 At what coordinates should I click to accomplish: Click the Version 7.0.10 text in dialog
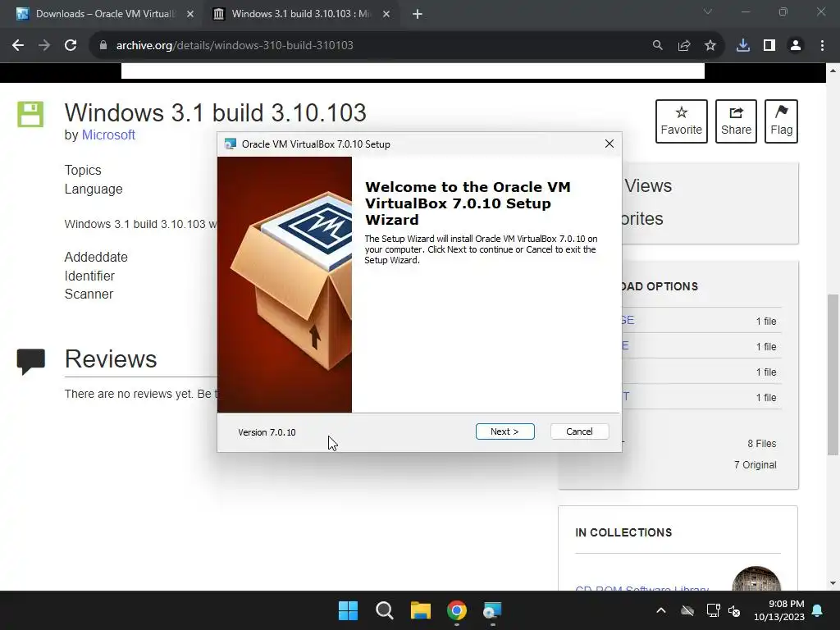267,432
